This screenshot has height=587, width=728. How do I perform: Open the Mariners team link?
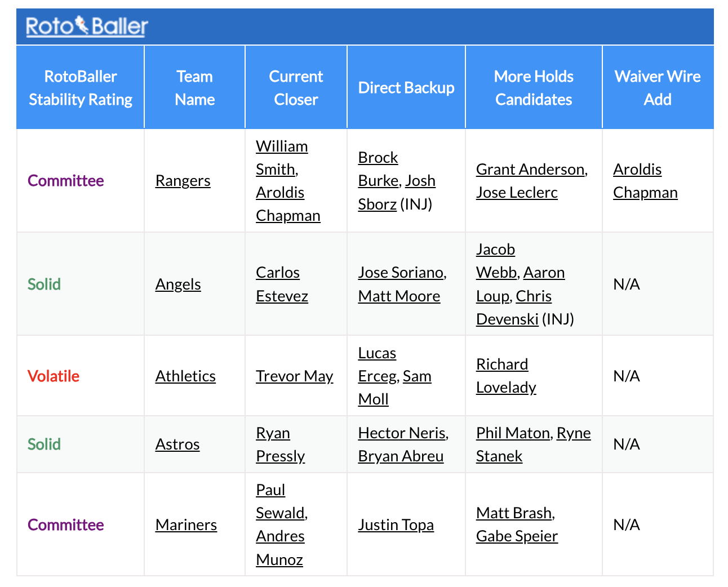click(x=186, y=525)
